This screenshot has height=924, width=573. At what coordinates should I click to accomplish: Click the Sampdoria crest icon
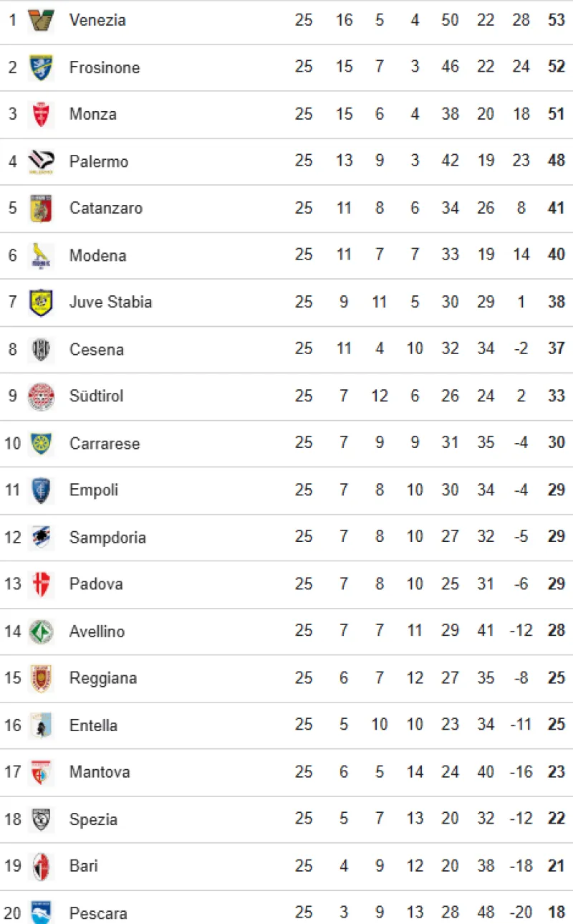(41, 537)
